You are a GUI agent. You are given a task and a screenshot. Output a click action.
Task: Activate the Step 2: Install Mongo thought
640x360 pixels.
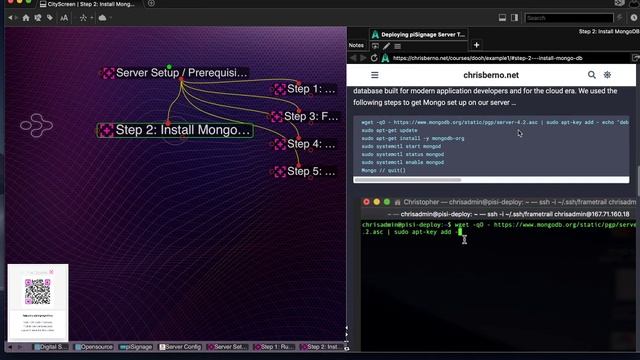(182, 130)
